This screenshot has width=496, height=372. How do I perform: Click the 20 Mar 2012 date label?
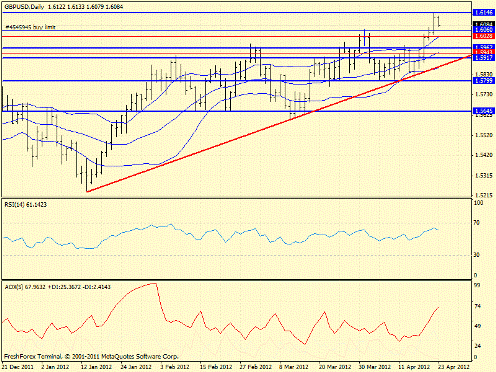(x=335, y=367)
